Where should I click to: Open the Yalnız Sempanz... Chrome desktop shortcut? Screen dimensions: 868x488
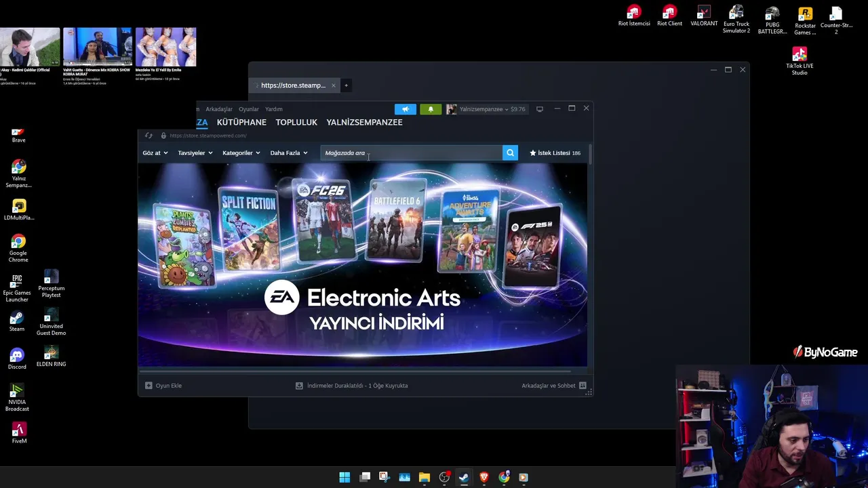coord(18,174)
